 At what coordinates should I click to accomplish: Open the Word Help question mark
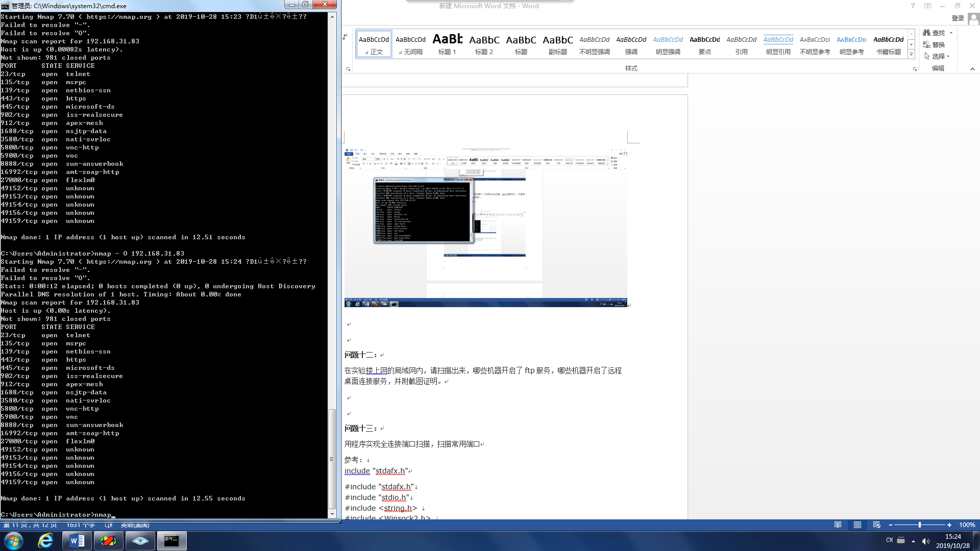pos(913,6)
